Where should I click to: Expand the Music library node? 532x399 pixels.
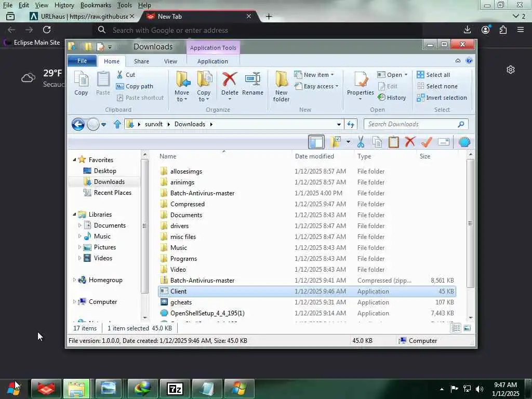(x=79, y=236)
